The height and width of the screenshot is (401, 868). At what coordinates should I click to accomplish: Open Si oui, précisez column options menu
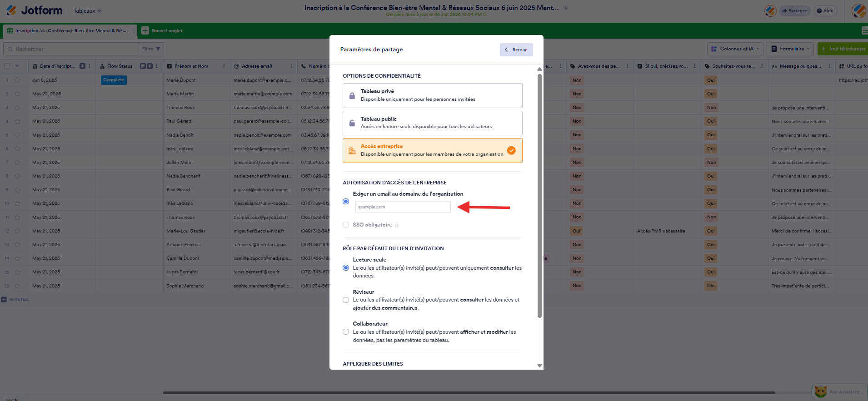coord(695,66)
